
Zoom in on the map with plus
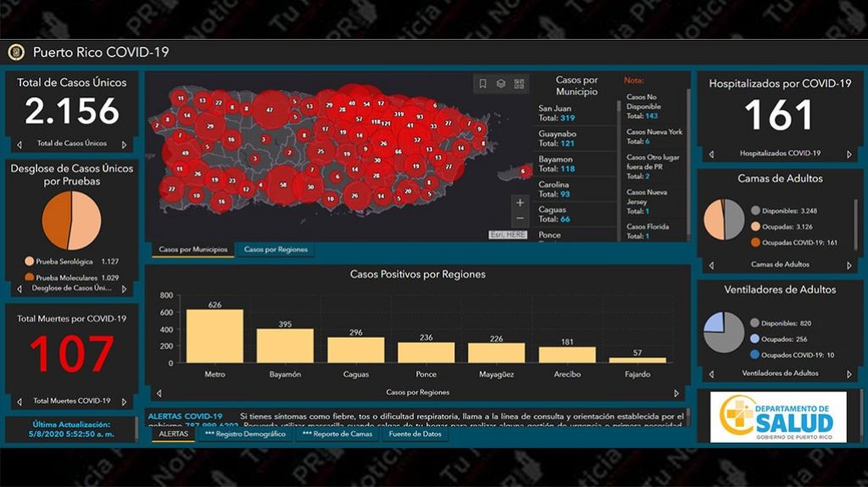point(520,203)
